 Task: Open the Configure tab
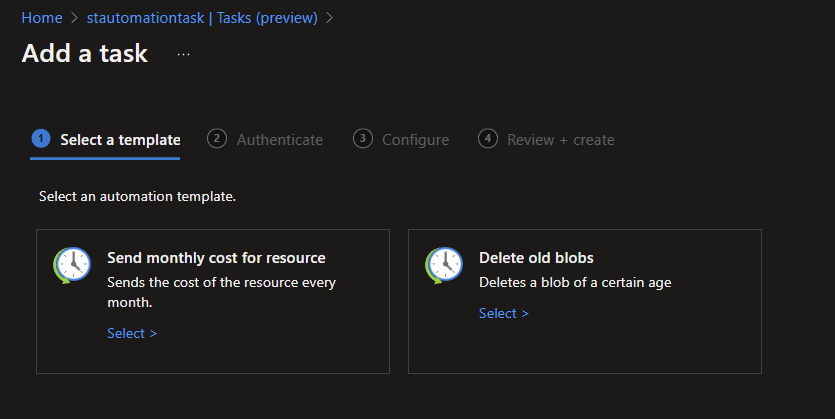coord(415,140)
